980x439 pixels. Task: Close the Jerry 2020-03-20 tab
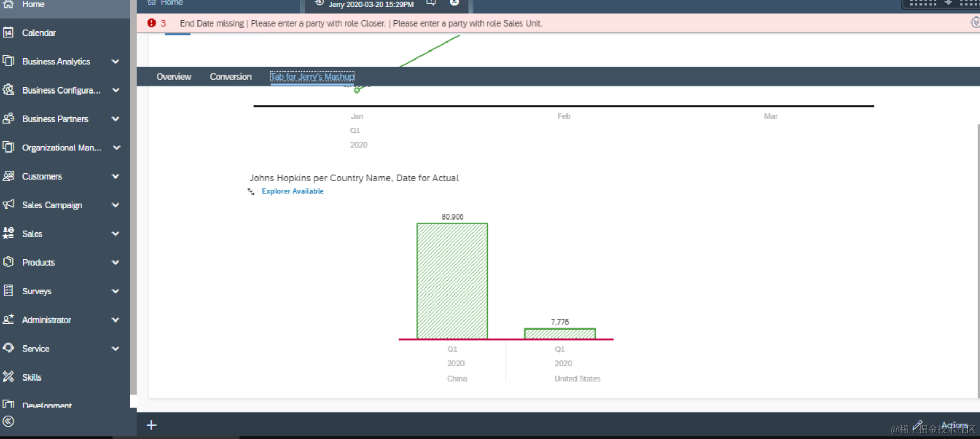pyautogui.click(x=454, y=3)
